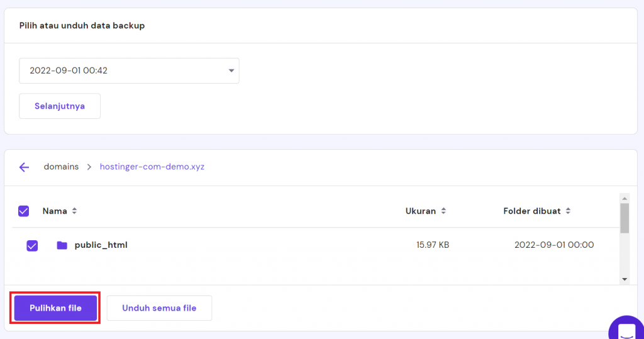The width and height of the screenshot is (644, 339).
Task: Go to domains breadcrumb
Action: [x=61, y=167]
